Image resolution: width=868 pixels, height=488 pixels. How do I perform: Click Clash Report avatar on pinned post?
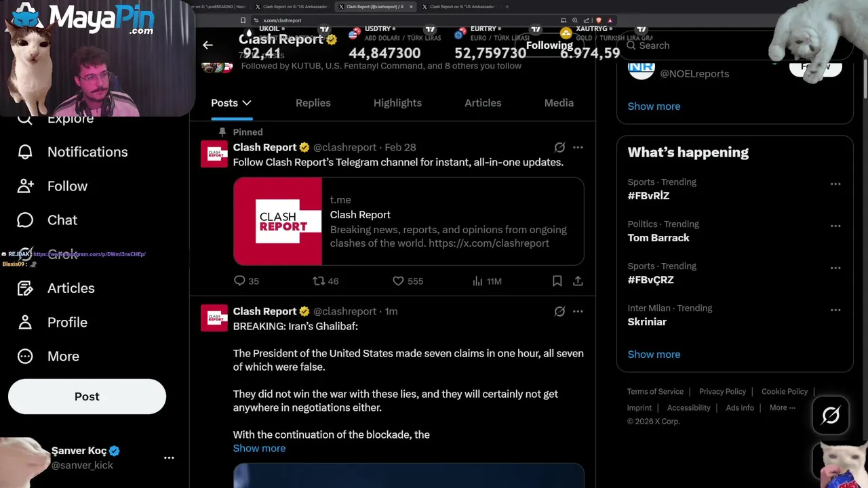214,154
